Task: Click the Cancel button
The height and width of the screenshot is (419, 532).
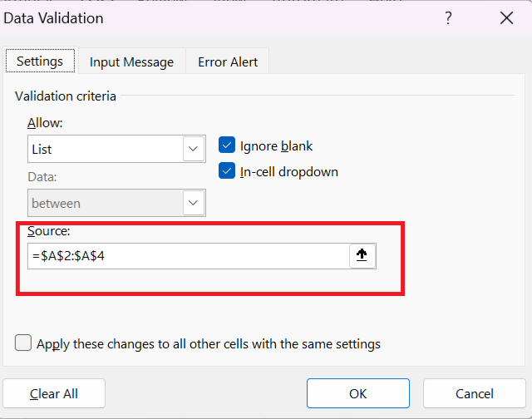Action: [474, 393]
